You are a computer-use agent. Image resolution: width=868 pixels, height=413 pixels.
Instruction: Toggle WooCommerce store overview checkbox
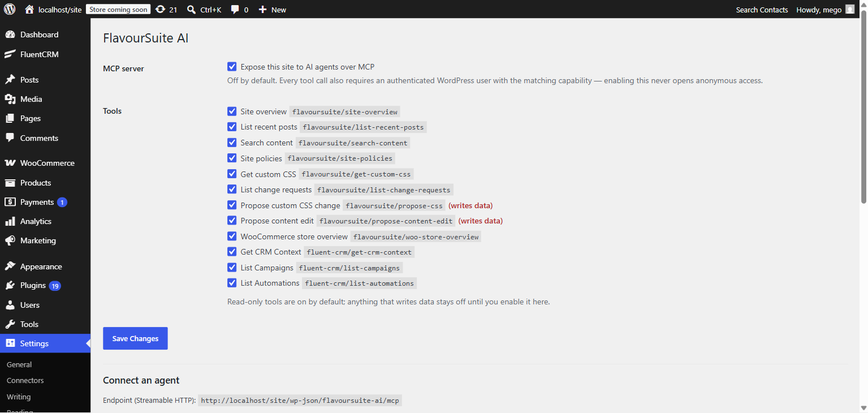[232, 236]
